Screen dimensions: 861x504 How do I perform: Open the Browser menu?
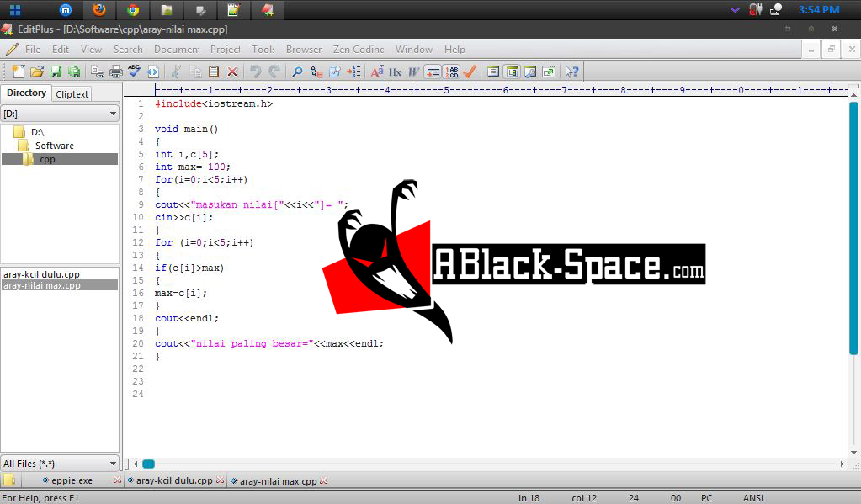(x=304, y=50)
